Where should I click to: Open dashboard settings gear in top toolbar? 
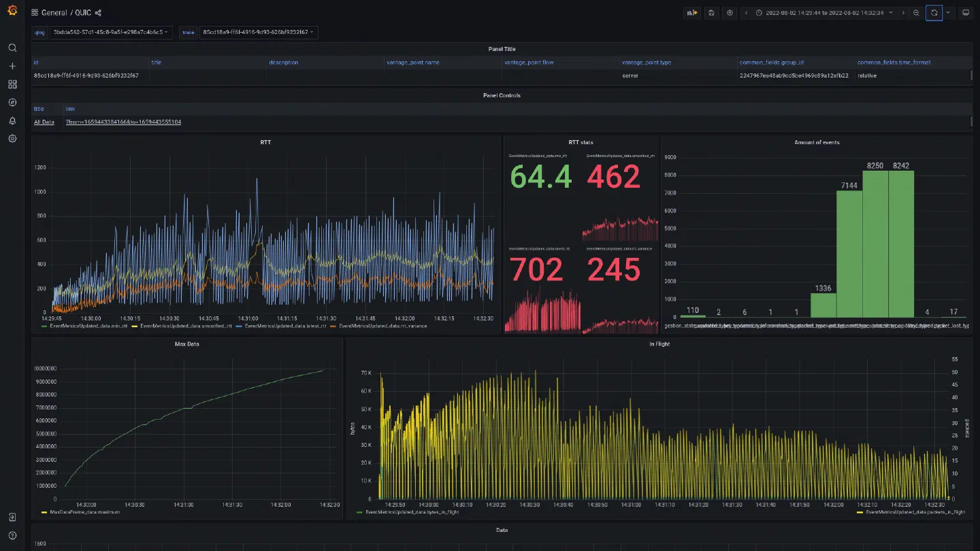coord(730,13)
